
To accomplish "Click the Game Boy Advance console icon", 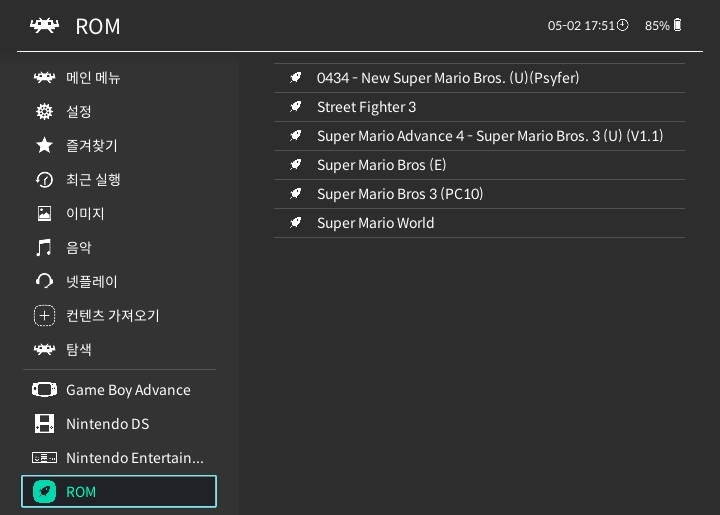I will pyautogui.click(x=45, y=390).
